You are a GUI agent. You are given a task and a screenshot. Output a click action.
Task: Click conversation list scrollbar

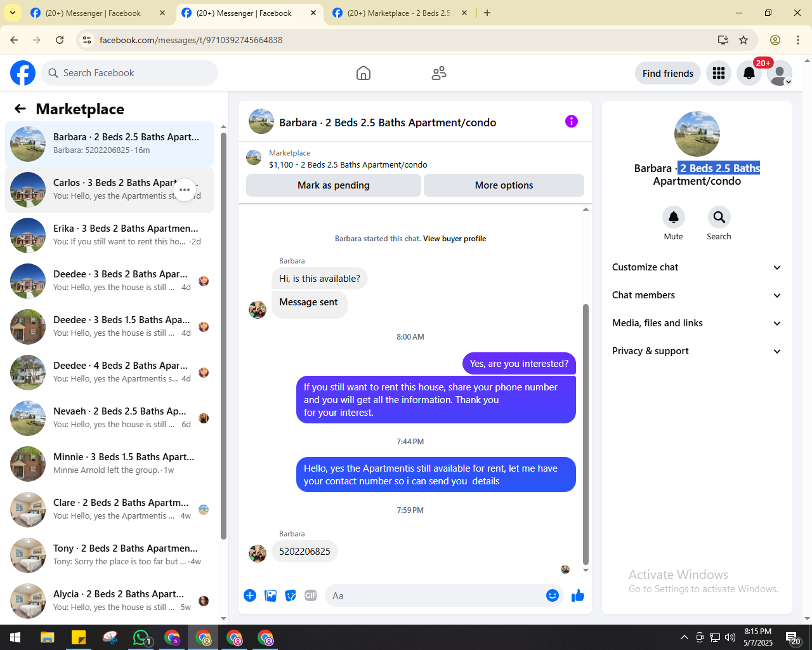[x=223, y=336]
